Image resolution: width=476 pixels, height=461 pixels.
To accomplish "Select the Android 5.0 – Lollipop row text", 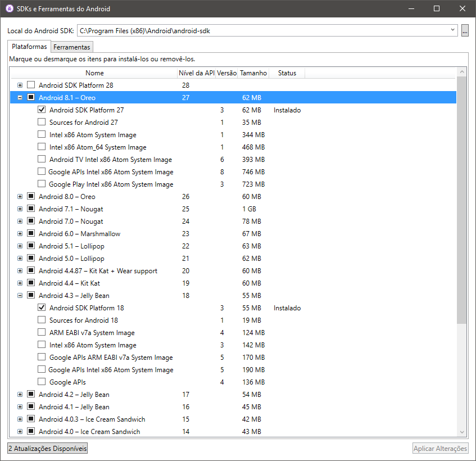I will coord(71,259).
